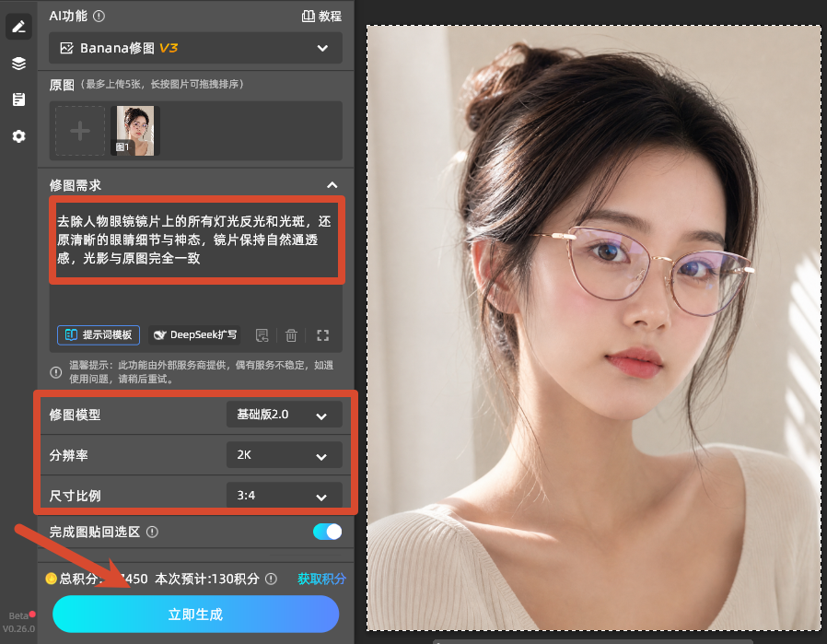Click info icon beside 本次预计:130积分
The image size is (827, 644).
click(x=271, y=580)
